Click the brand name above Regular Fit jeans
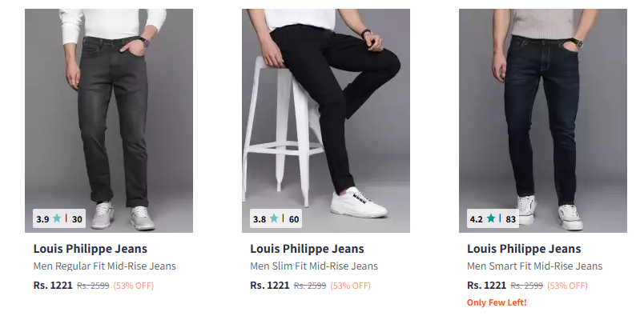Image resolution: width=644 pixels, height=316 pixels. pyautogui.click(x=91, y=249)
